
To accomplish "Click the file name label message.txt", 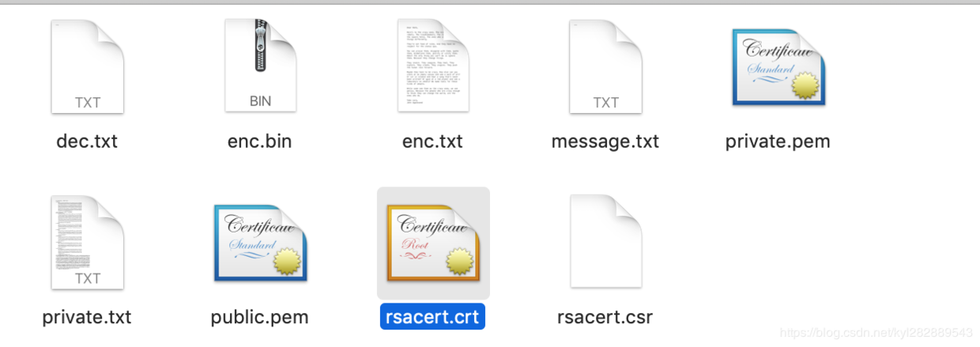I will coord(605,141).
